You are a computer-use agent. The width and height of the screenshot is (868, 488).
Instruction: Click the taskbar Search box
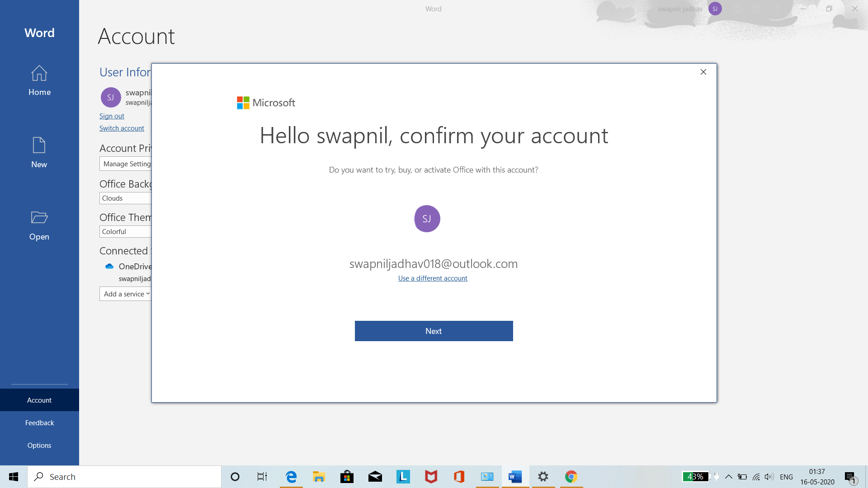click(x=124, y=477)
